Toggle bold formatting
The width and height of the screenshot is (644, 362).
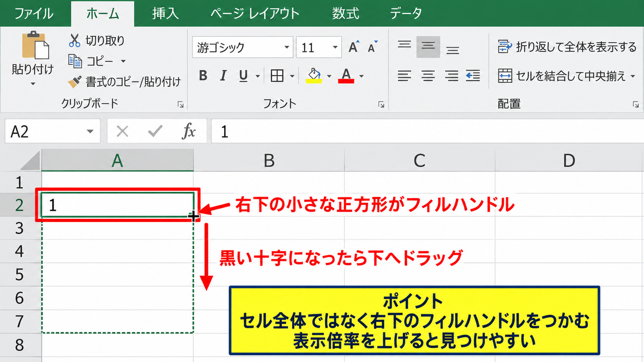pyautogui.click(x=203, y=76)
